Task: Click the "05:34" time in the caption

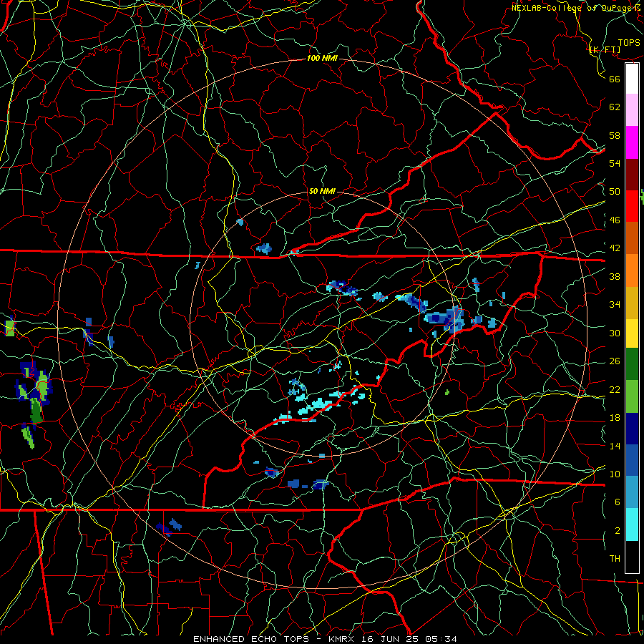Action: pos(441,639)
